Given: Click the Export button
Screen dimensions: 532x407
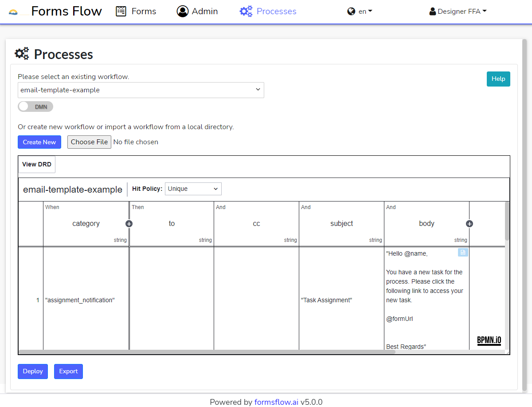Looking at the screenshot, I should (x=68, y=371).
